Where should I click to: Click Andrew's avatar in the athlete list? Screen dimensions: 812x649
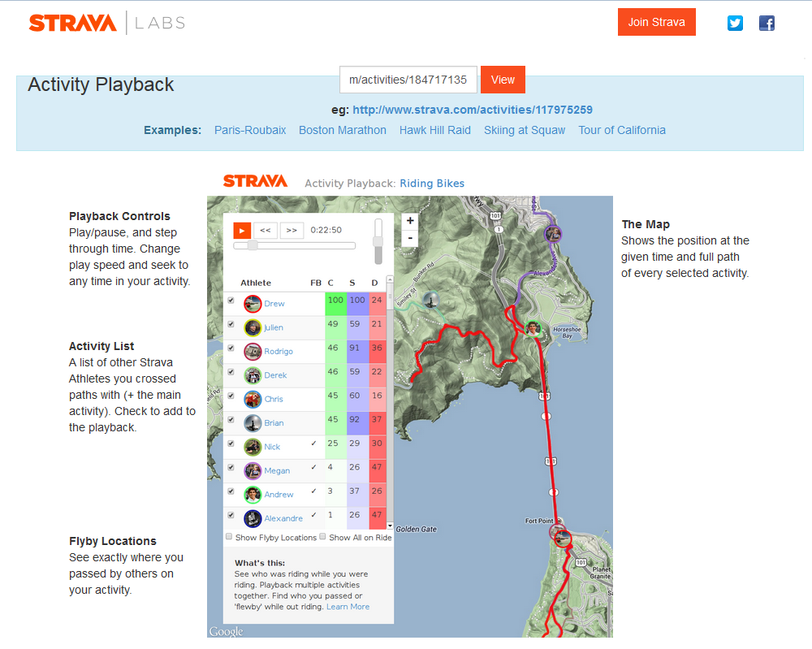click(253, 494)
